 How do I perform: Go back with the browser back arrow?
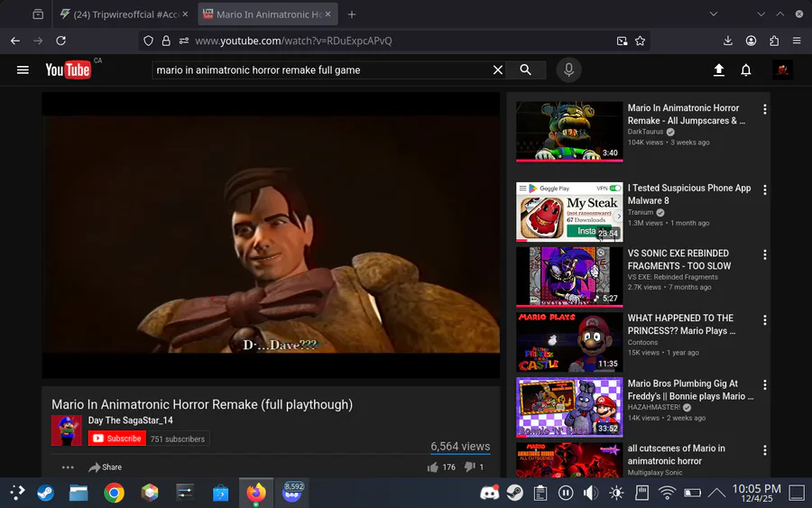pos(15,41)
